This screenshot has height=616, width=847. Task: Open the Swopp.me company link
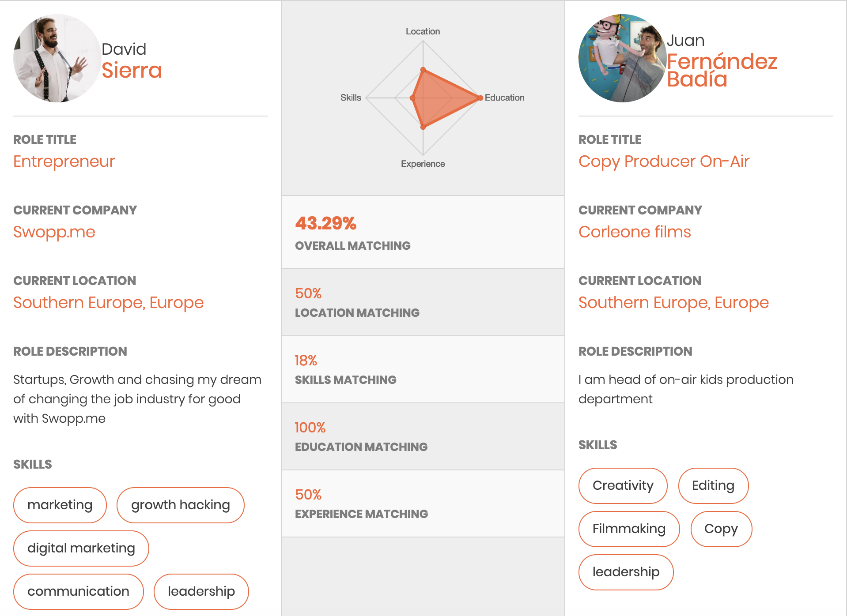tap(54, 232)
